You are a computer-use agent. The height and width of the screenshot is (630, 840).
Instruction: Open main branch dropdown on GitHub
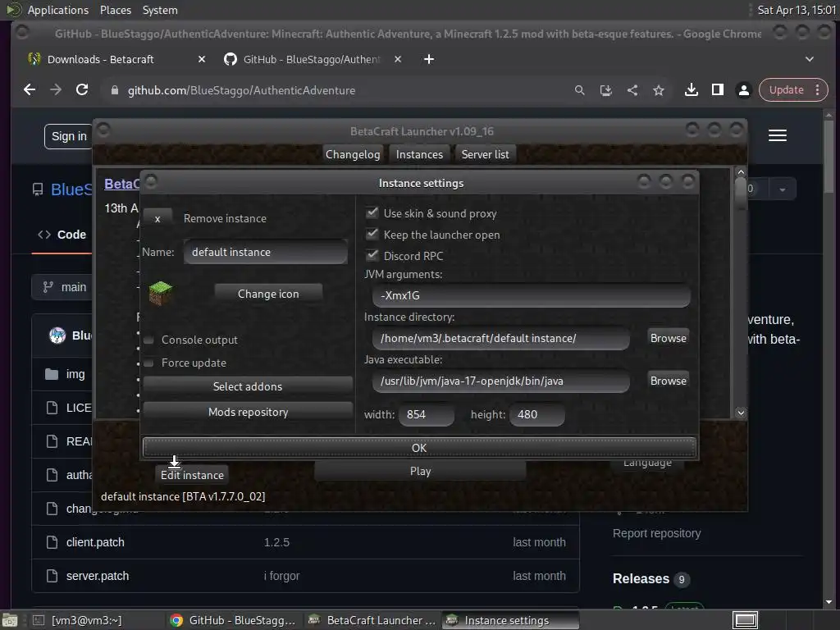coord(62,287)
